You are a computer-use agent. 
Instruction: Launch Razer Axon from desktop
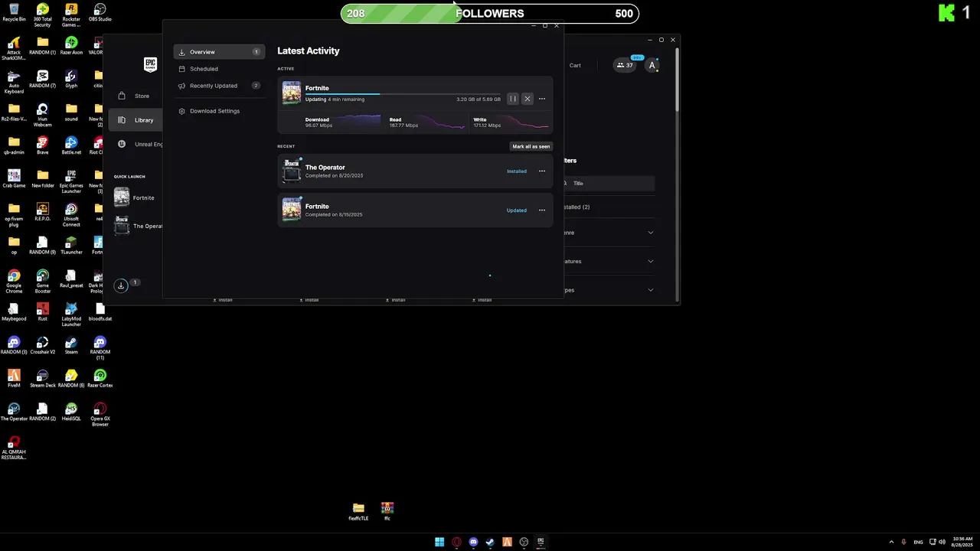[x=71, y=46]
